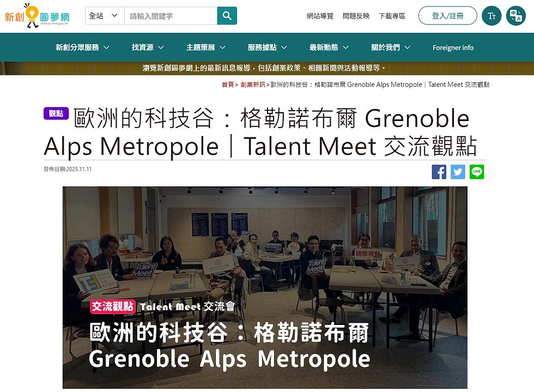Click the 新創圓夢網 site logo
534x392 pixels.
(37, 16)
